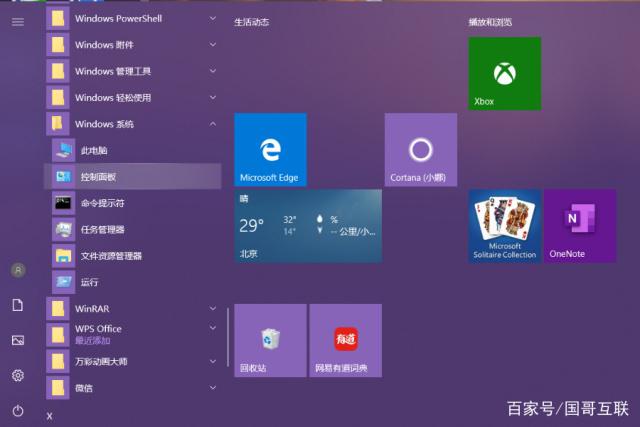Image resolution: width=640 pixels, height=427 pixels.
Task: Click the Windows 系统 folder label
Action: pyautogui.click(x=104, y=124)
